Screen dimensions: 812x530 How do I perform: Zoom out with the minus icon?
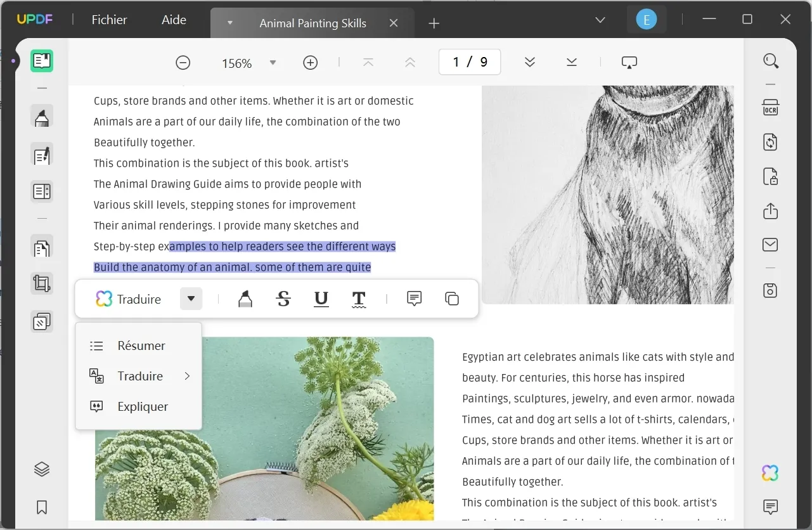click(183, 63)
